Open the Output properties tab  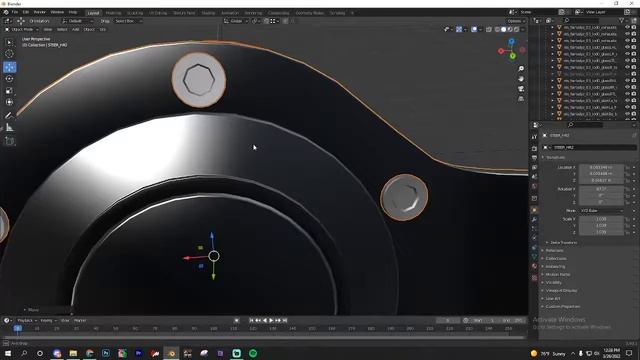pyautogui.click(x=534, y=158)
